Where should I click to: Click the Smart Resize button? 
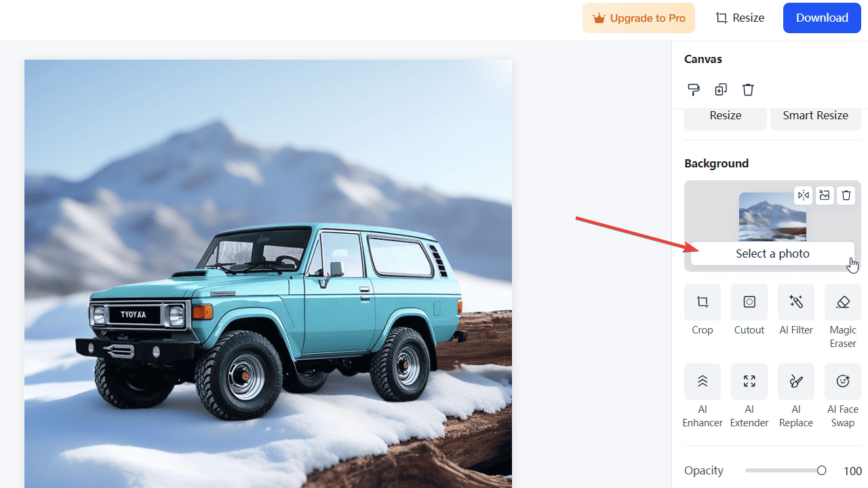[815, 116]
